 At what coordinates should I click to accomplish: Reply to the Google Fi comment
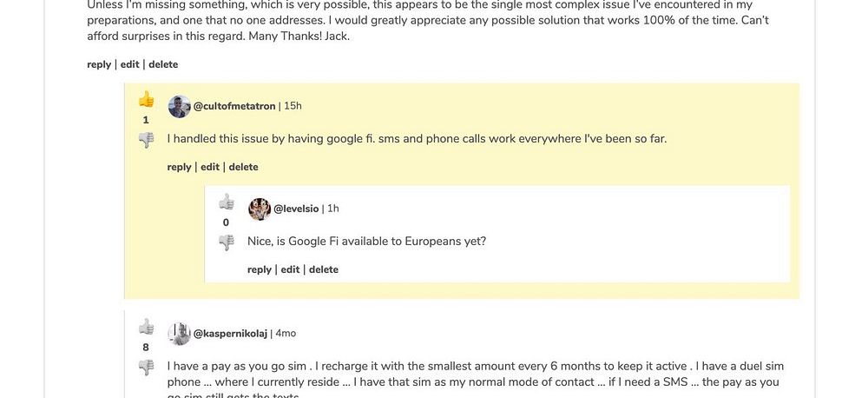coord(179,167)
